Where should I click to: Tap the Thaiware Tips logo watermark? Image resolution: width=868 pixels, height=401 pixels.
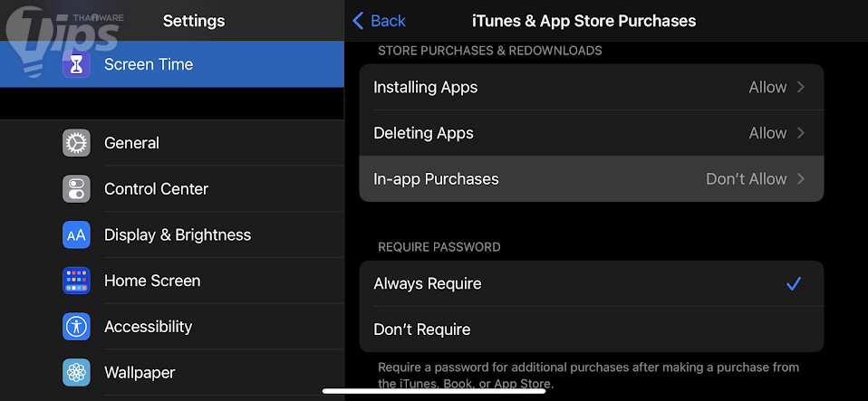63,36
